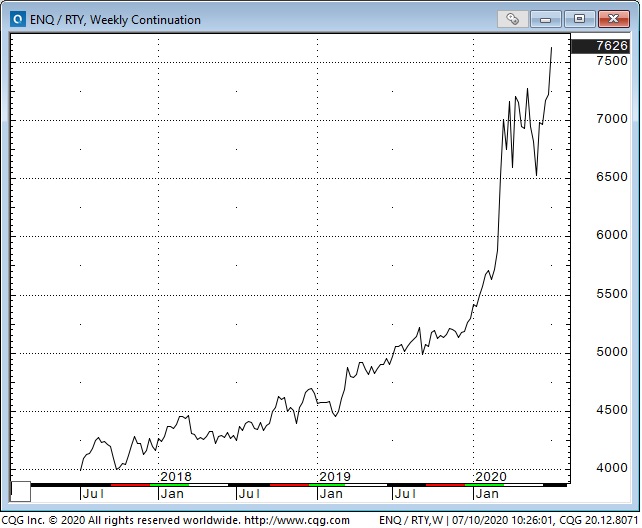Click the Jan label under 2019
The image size is (642, 528).
click(x=331, y=494)
